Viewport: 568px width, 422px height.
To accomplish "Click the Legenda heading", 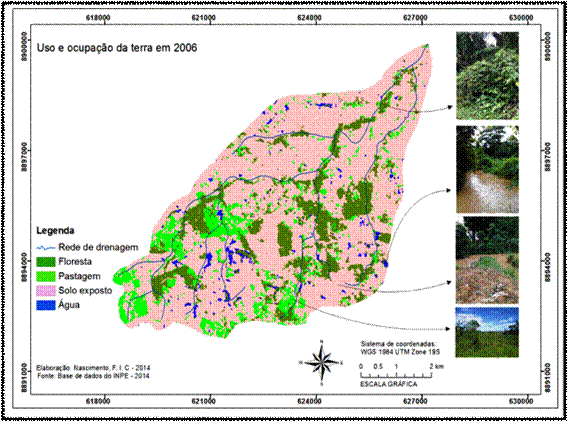I will click(55, 231).
